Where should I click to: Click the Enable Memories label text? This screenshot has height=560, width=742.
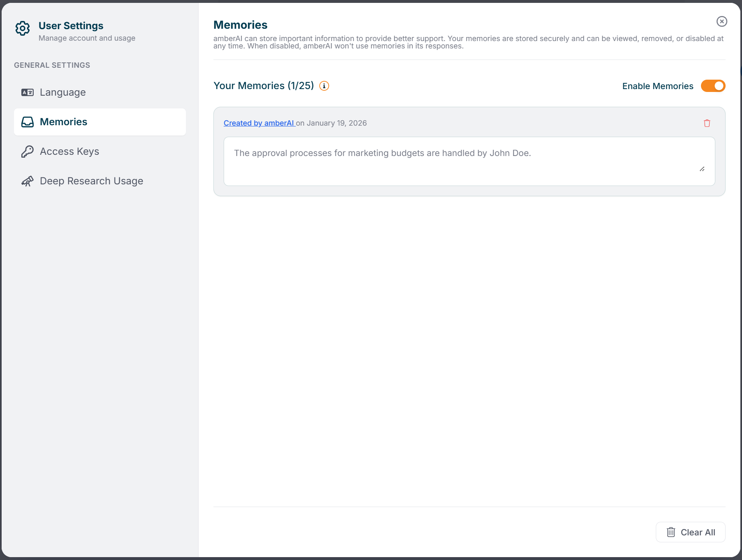pos(657,86)
